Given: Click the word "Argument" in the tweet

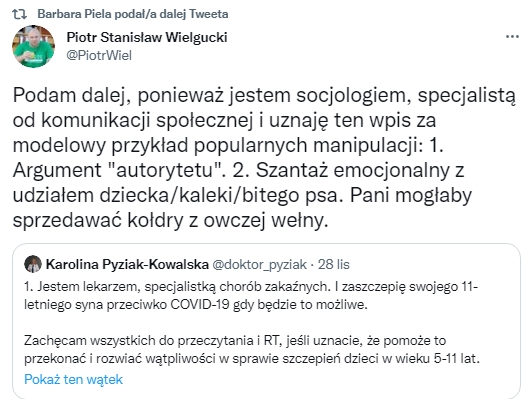Looking at the screenshot, I should coord(57,171).
